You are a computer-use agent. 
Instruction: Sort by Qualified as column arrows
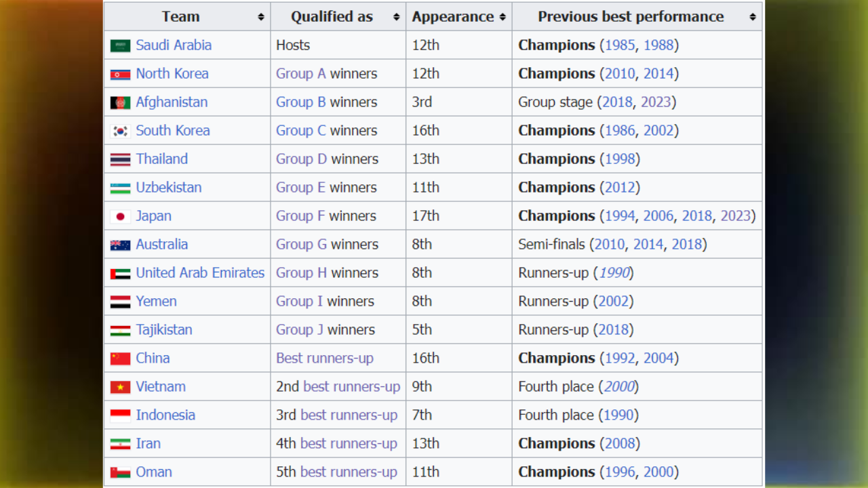point(397,17)
